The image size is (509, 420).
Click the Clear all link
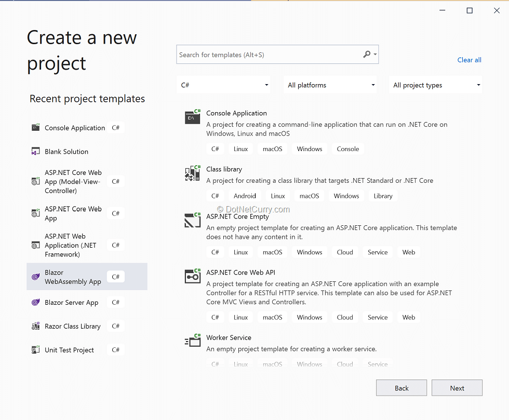click(469, 60)
